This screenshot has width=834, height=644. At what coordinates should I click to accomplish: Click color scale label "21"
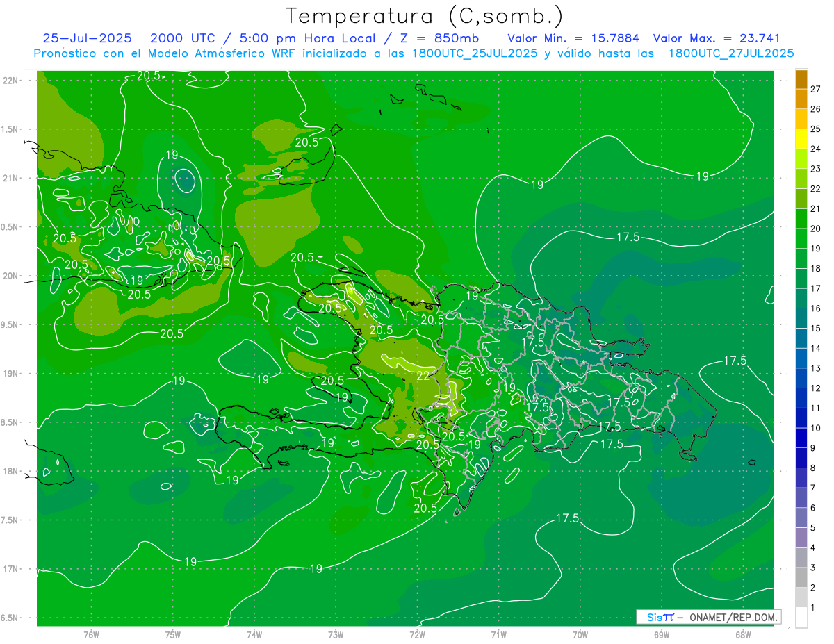(816, 208)
